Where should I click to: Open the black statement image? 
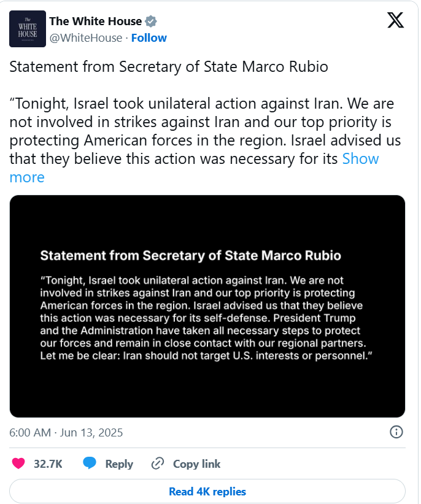[x=207, y=306]
